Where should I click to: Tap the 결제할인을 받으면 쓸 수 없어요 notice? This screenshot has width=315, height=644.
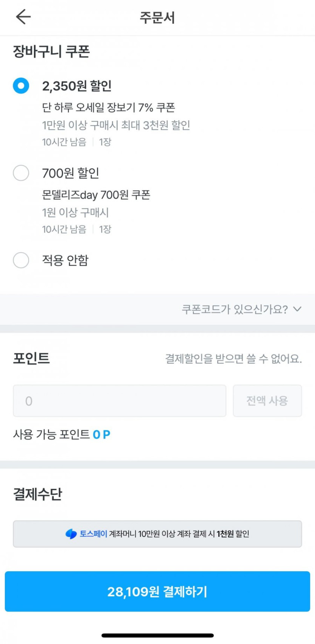point(234,359)
